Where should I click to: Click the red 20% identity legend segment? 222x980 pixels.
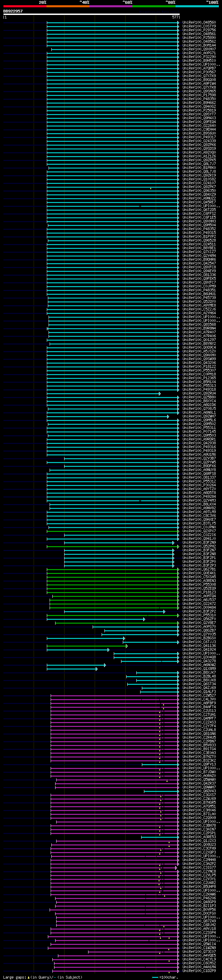click(25, 6)
